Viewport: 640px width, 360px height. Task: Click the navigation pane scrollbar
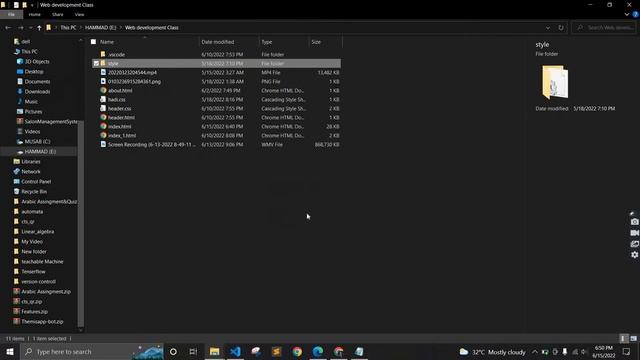[x=80, y=224]
